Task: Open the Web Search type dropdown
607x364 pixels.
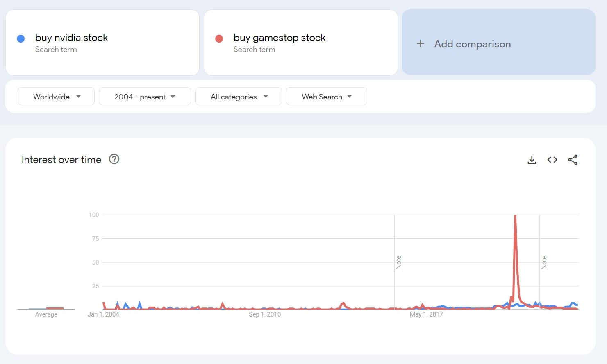Action: [x=327, y=97]
